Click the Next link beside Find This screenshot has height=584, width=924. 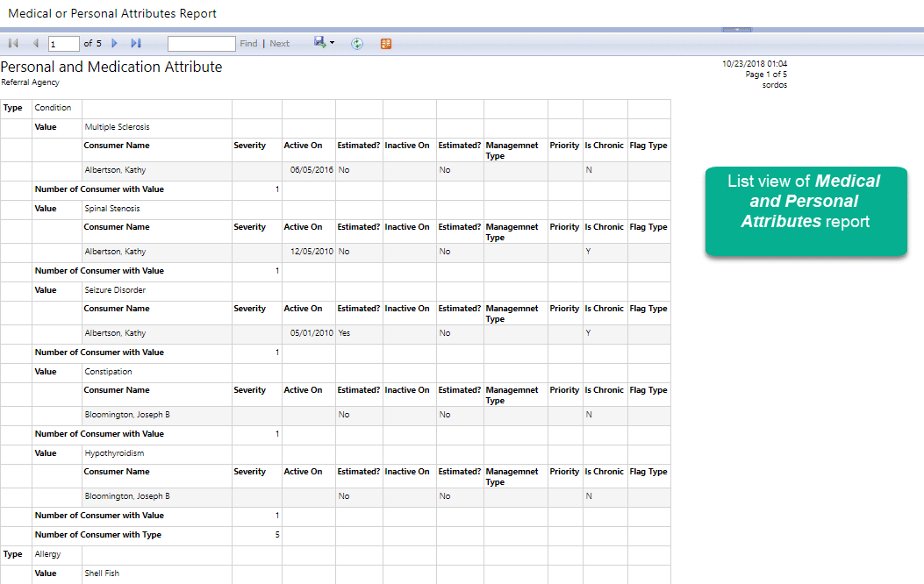279,42
